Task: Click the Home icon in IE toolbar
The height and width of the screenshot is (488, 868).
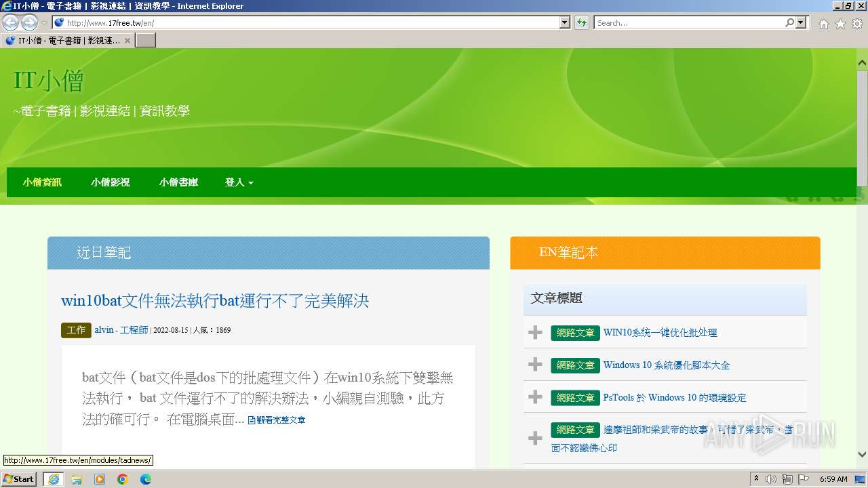Action: (x=823, y=24)
